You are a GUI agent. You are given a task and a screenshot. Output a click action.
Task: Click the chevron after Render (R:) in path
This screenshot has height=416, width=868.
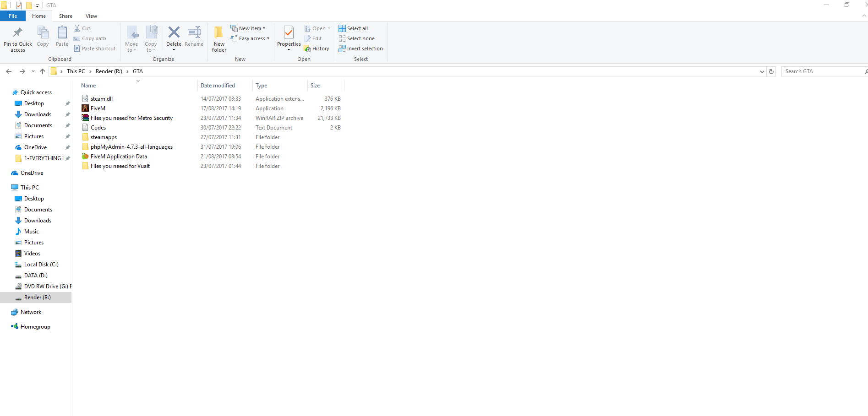click(127, 71)
